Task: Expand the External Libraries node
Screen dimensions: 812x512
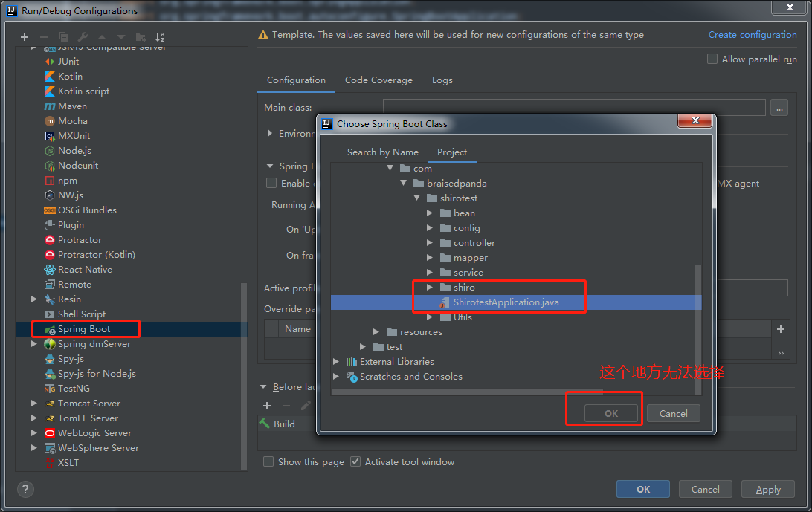Action: [335, 362]
